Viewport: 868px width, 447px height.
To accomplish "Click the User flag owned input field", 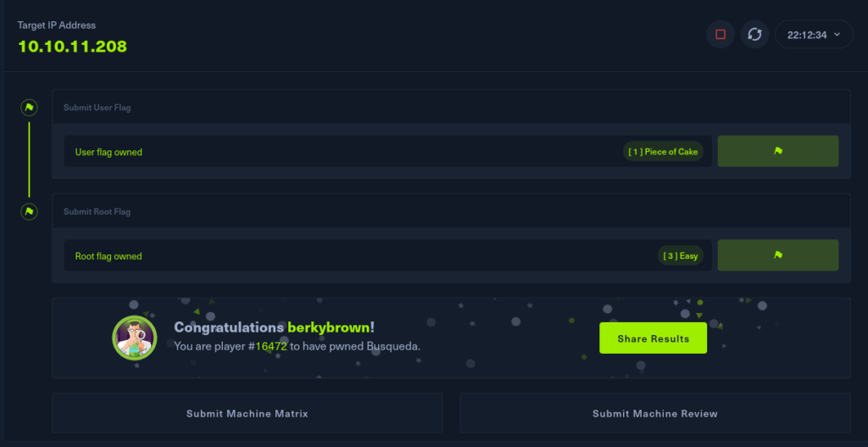I will (339, 152).
